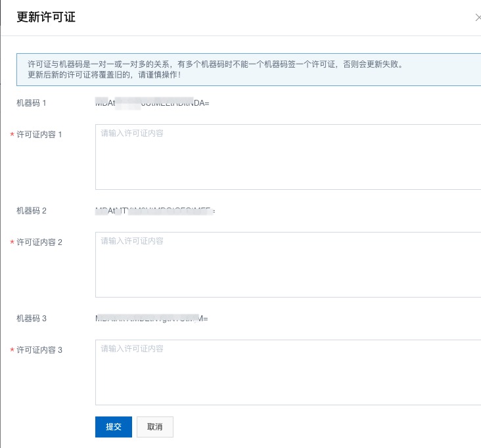
Task: Select the 机器码 1 code value
Action: [152, 103]
